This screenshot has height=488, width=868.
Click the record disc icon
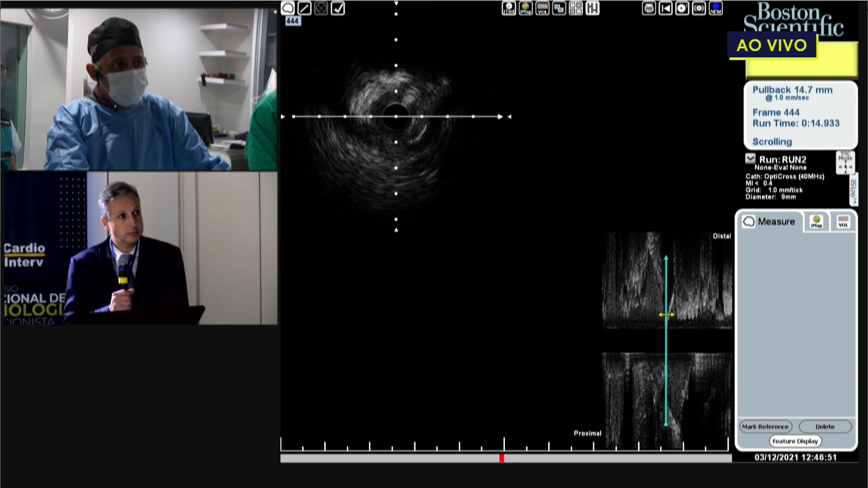pyautogui.click(x=682, y=8)
